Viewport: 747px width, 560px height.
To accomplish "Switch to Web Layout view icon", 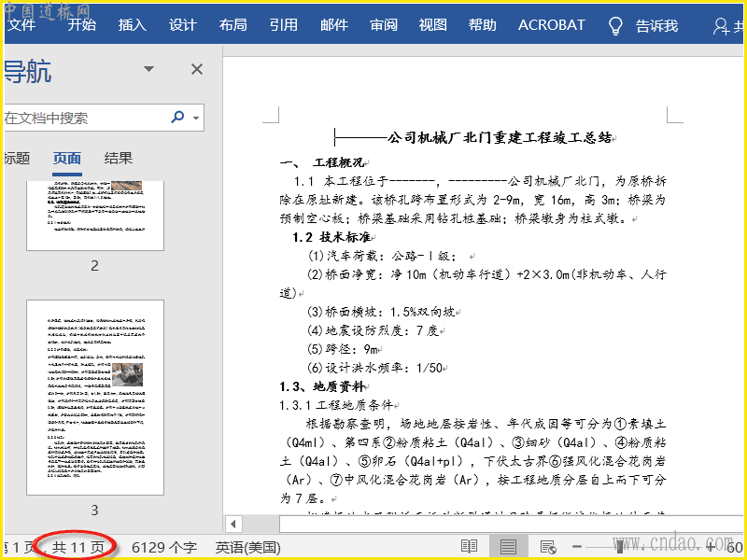I will pos(547,546).
